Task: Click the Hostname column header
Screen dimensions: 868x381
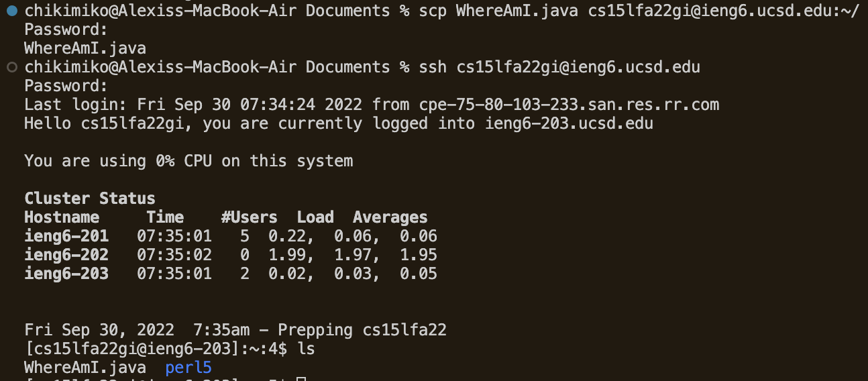Action: point(62,217)
